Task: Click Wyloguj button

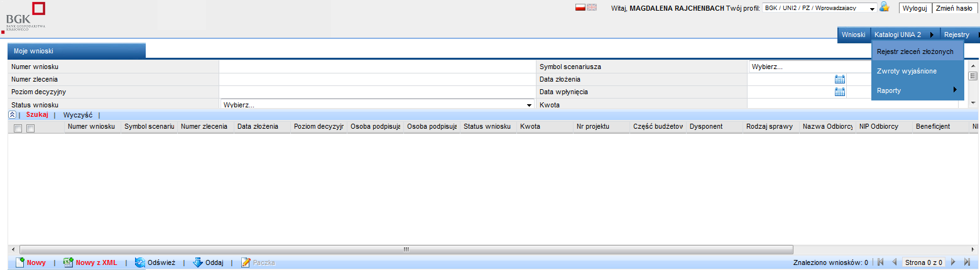Action: tap(914, 8)
